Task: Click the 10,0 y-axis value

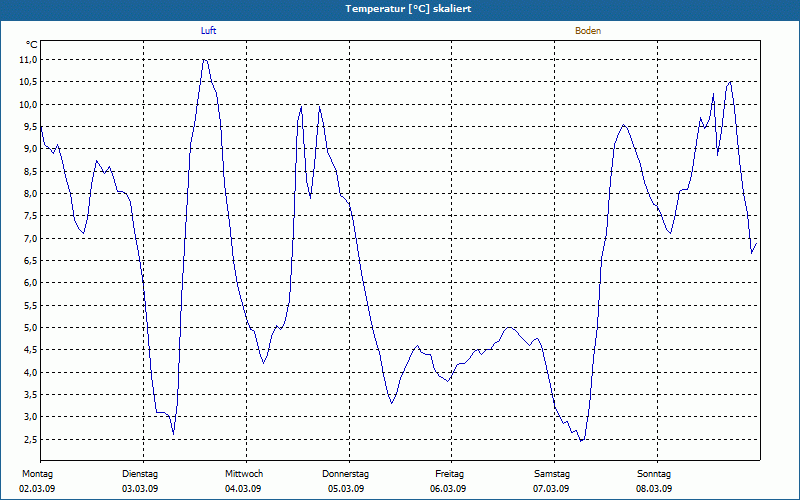Action: (28, 105)
